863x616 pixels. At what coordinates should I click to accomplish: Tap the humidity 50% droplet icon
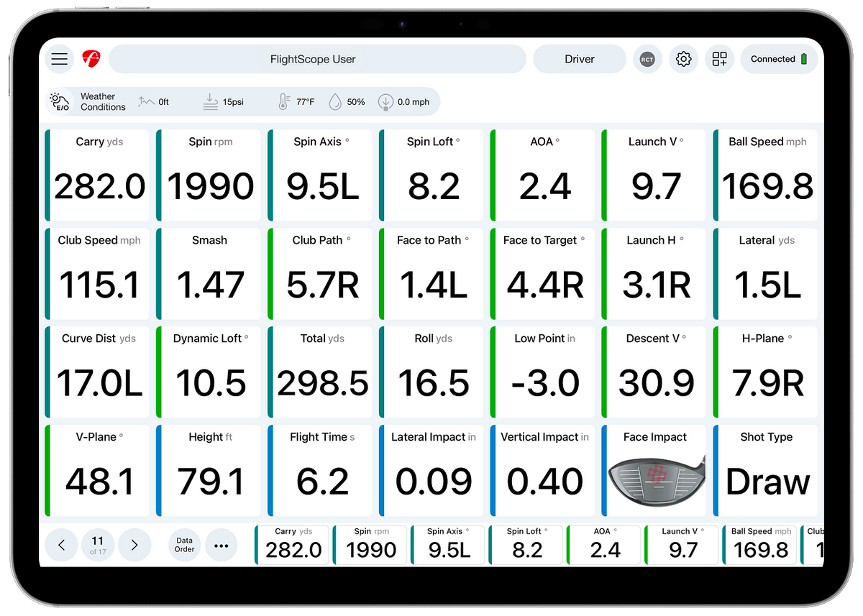point(335,101)
